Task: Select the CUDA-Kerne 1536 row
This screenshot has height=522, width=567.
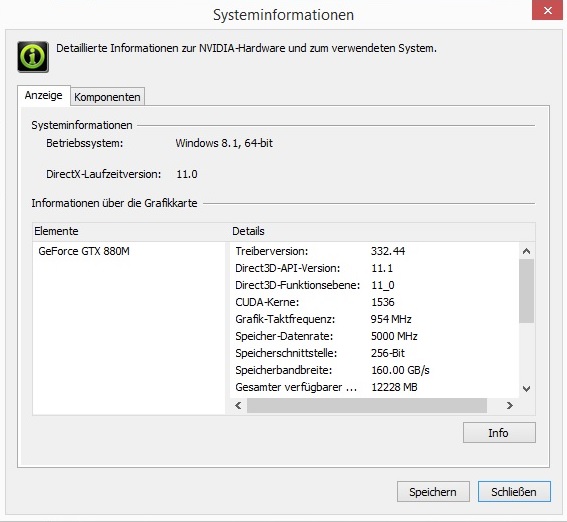Action: [x=374, y=302]
